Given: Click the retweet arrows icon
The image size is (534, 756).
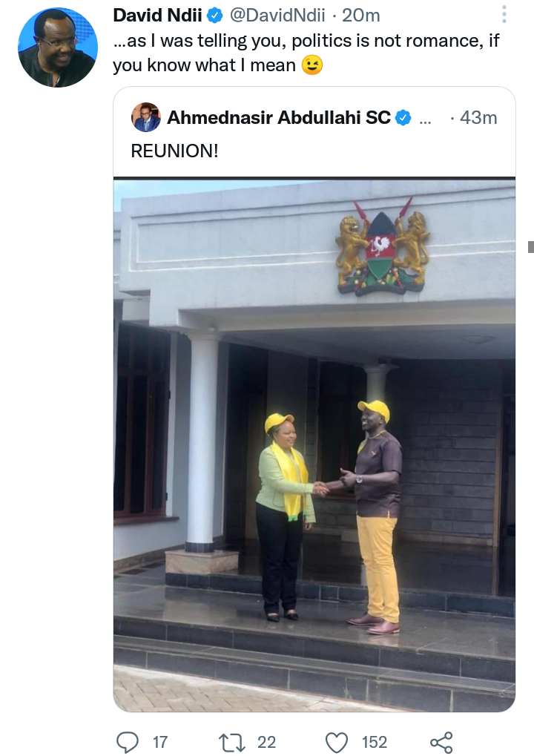Looking at the screenshot, I should pyautogui.click(x=232, y=742).
